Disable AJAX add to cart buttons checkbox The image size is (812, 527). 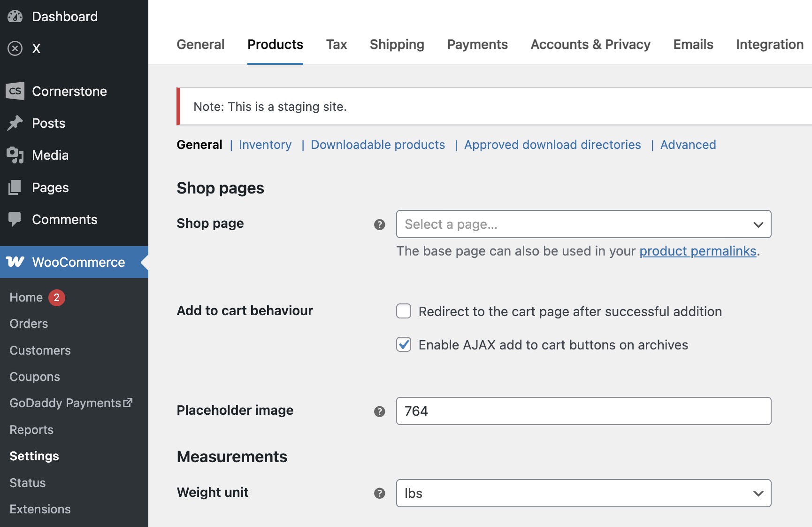pyautogui.click(x=404, y=345)
